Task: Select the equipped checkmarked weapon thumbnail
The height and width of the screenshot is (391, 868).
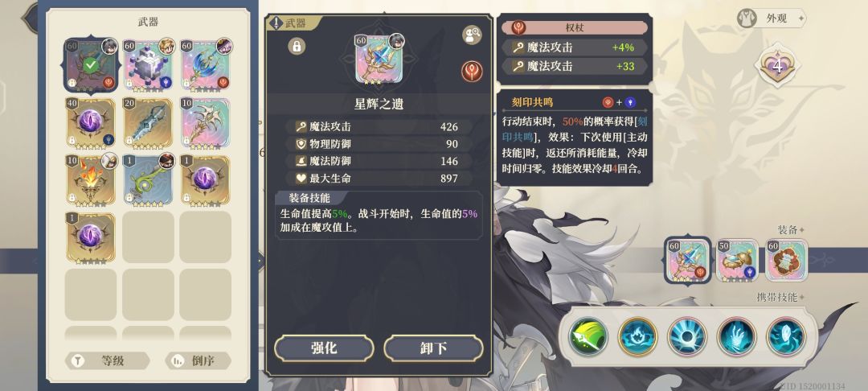Action: point(91,65)
